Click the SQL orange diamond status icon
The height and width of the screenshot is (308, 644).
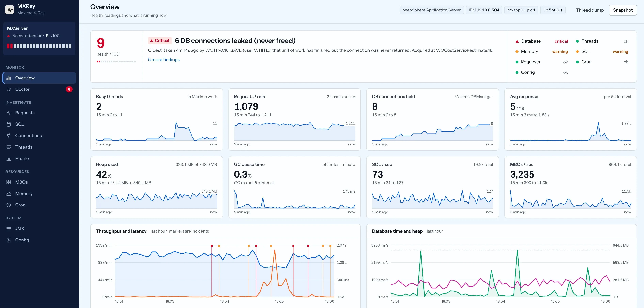[577, 52]
